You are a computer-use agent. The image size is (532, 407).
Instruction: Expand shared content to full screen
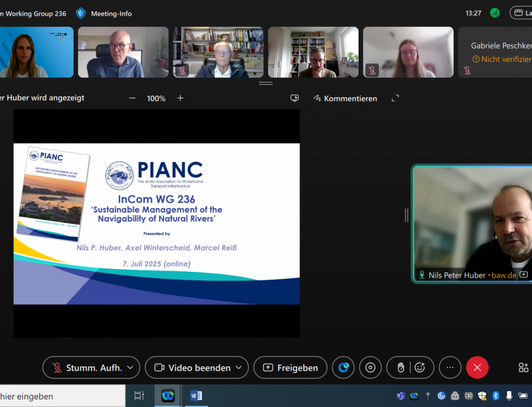(x=395, y=98)
